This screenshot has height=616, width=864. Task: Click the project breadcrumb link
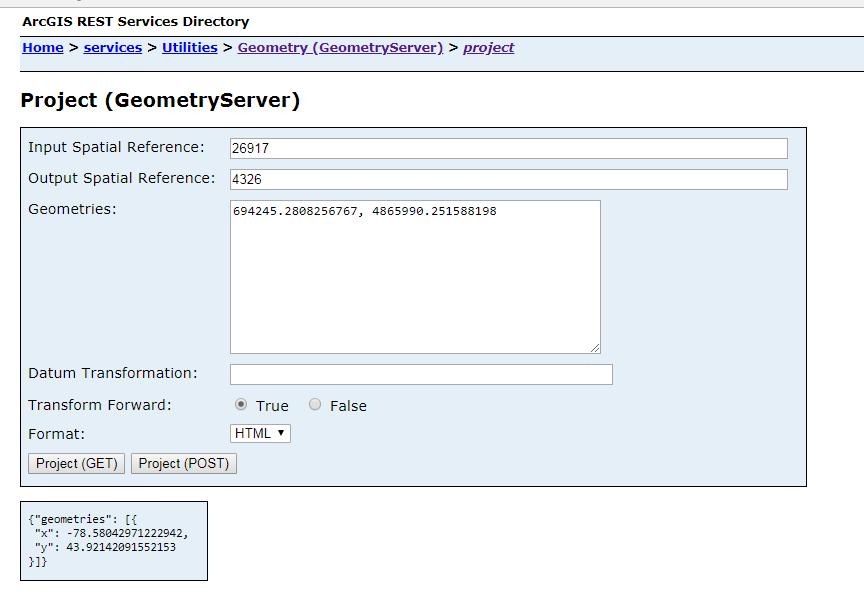click(x=488, y=48)
